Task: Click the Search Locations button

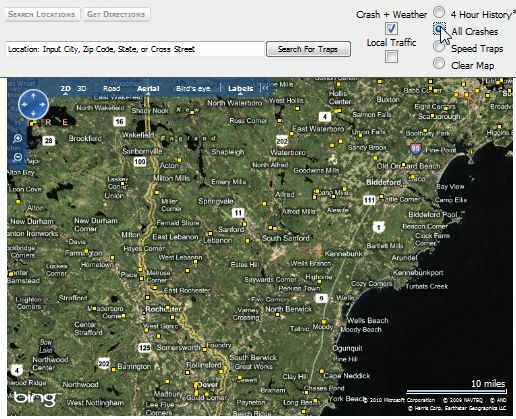Action: point(42,14)
